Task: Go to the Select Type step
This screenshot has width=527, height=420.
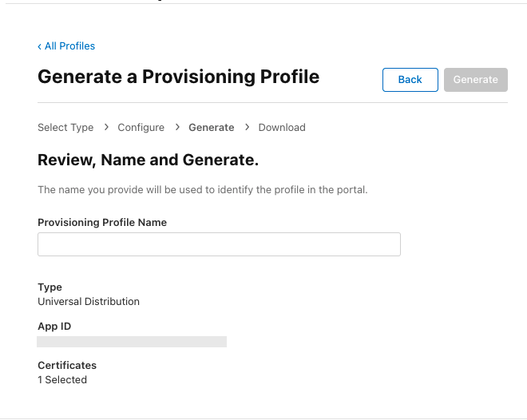Action: (65, 128)
